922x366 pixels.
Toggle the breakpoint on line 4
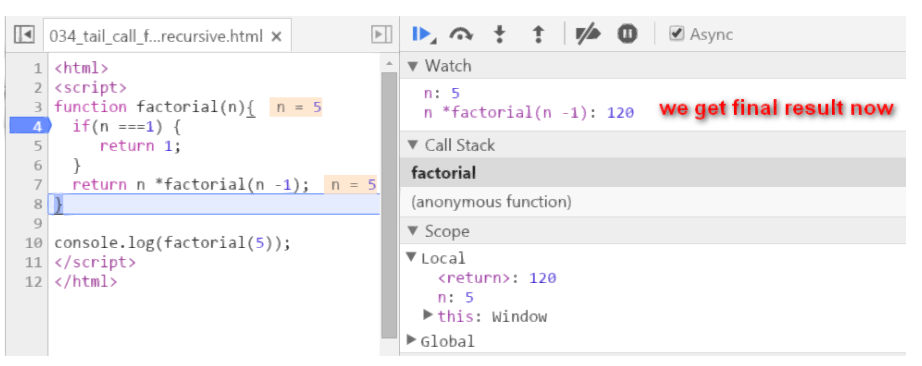tap(31, 126)
